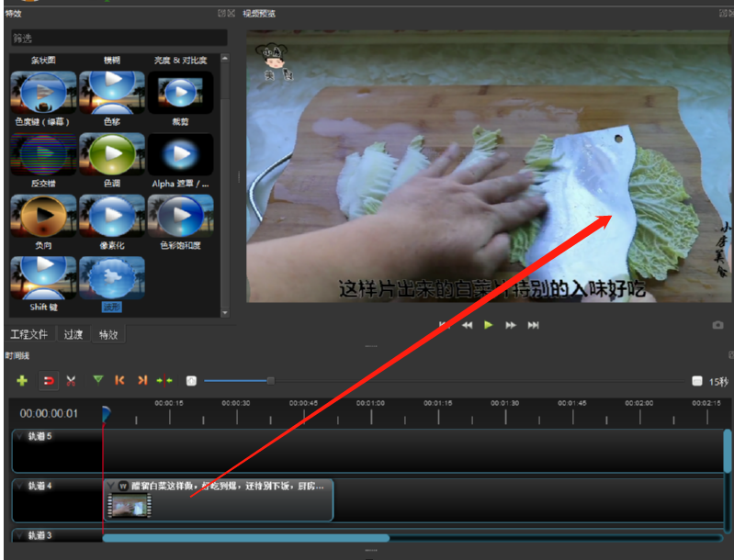The width and height of the screenshot is (734, 560).
Task: Select the Alpha 遮罩 mask effect
Action: tap(181, 154)
